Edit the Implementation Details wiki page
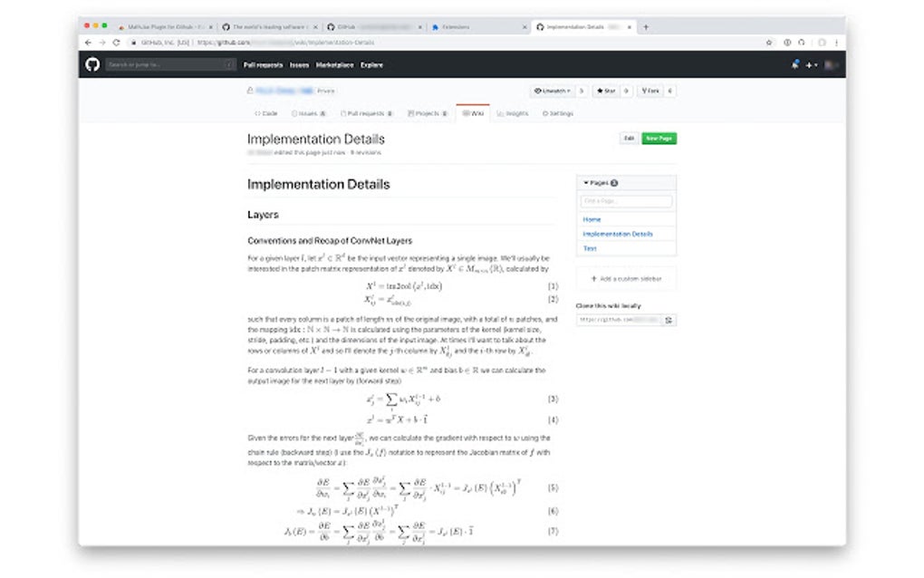The height and width of the screenshot is (578, 924). (x=630, y=138)
